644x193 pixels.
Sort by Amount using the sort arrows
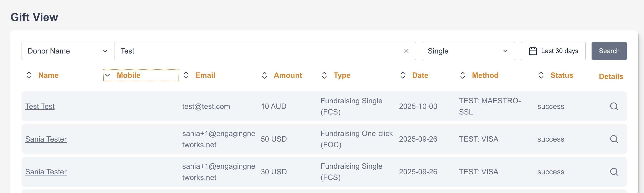click(x=265, y=75)
